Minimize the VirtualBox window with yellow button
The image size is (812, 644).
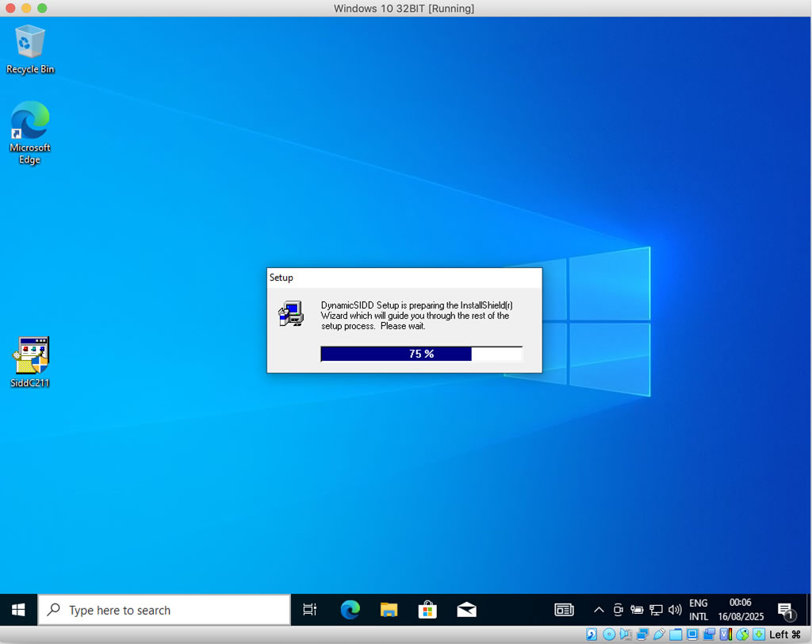pos(26,8)
